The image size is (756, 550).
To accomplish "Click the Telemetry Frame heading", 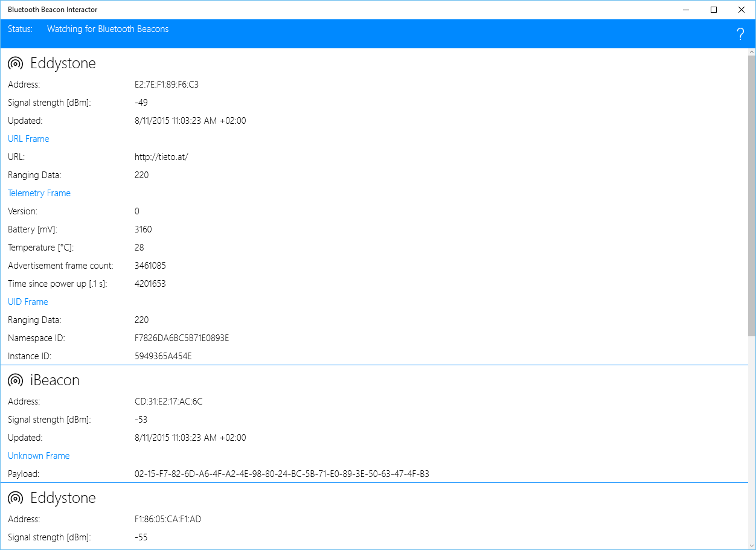I will point(39,193).
